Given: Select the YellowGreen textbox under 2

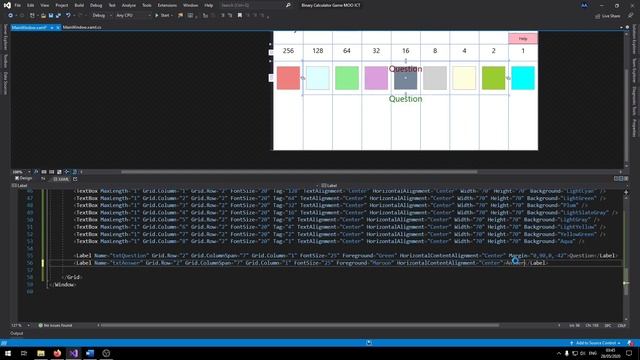Looking at the screenshot, I should pos(493,78).
